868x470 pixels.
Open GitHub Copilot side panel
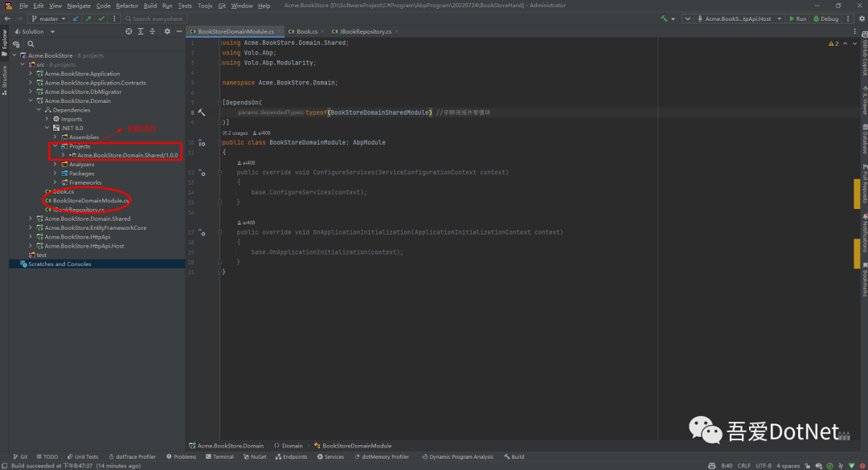[x=864, y=53]
